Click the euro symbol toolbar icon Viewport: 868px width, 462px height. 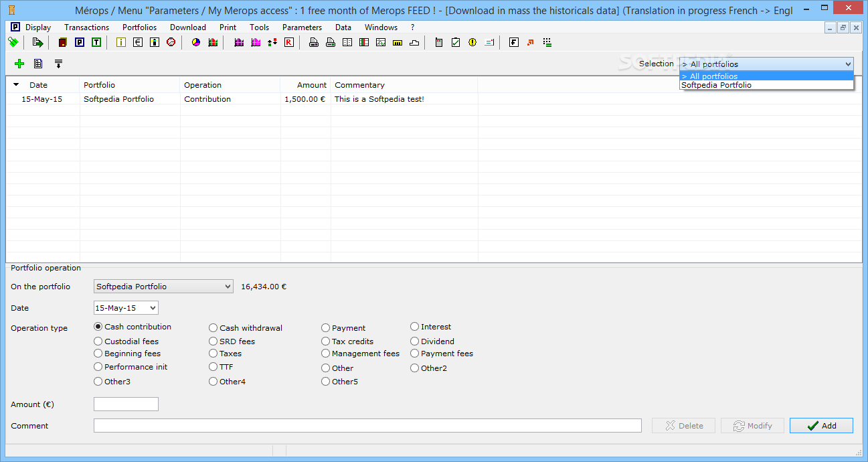point(138,42)
